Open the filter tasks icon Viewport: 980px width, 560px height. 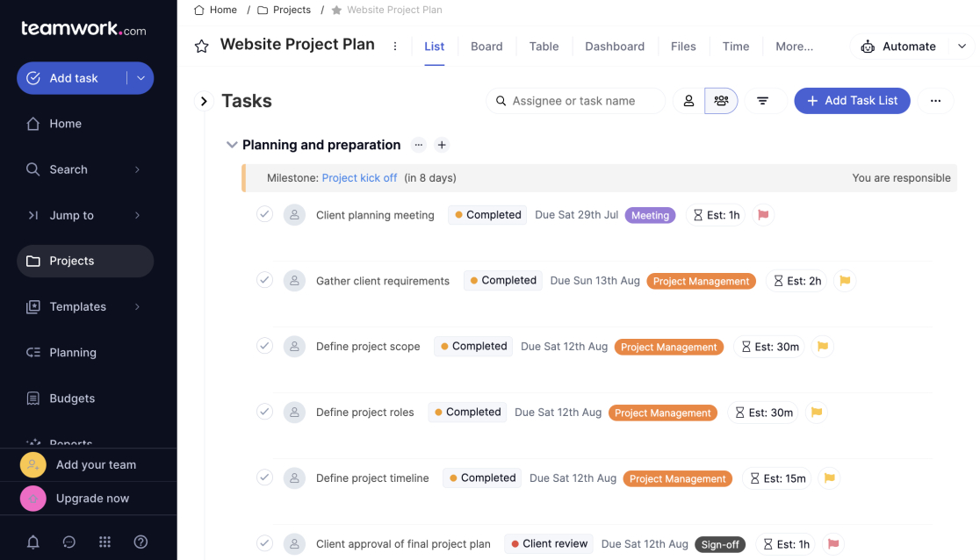[x=764, y=100]
